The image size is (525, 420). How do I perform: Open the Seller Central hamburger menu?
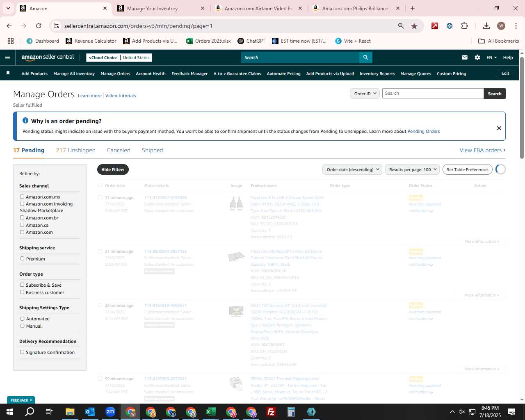(8, 57)
